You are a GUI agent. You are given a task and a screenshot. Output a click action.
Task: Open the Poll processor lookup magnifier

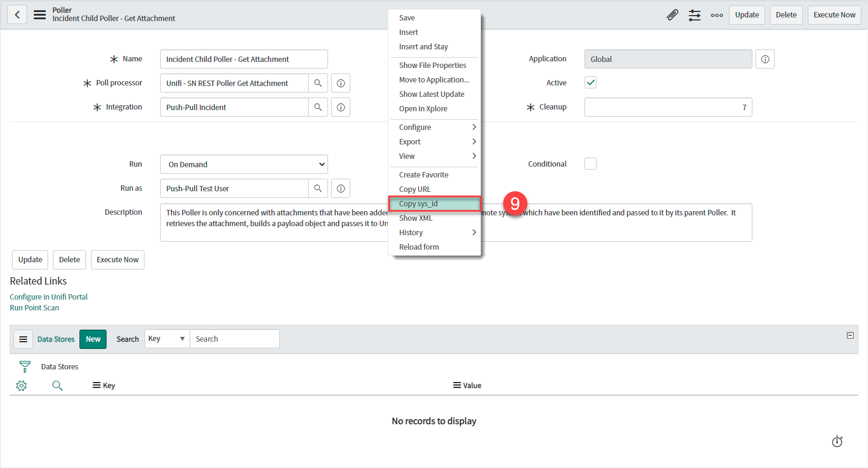click(x=318, y=82)
